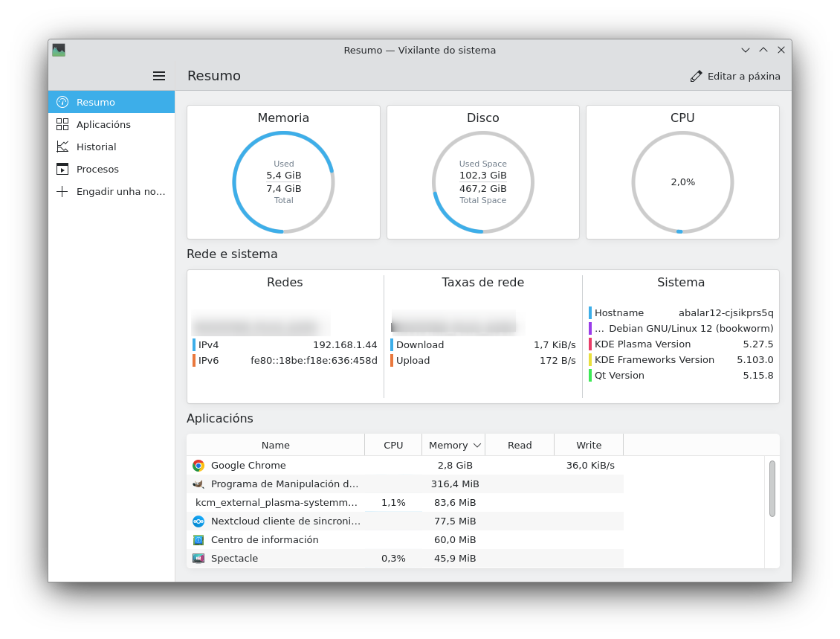This screenshot has width=840, height=639.
Task: Sort applications by the Name column
Action: 275,445
